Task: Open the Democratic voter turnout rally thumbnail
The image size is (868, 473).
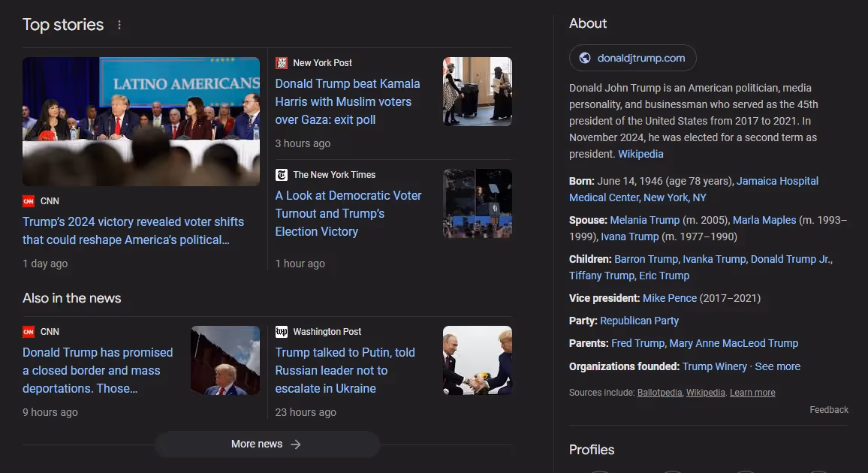Action: 478,203
